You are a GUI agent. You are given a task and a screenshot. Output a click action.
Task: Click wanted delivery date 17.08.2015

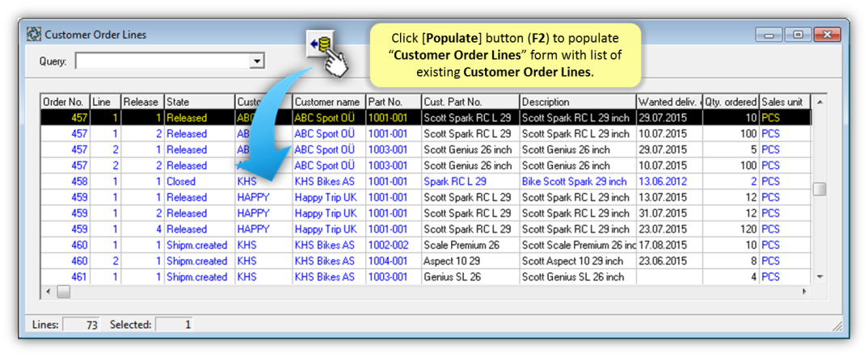coord(669,245)
